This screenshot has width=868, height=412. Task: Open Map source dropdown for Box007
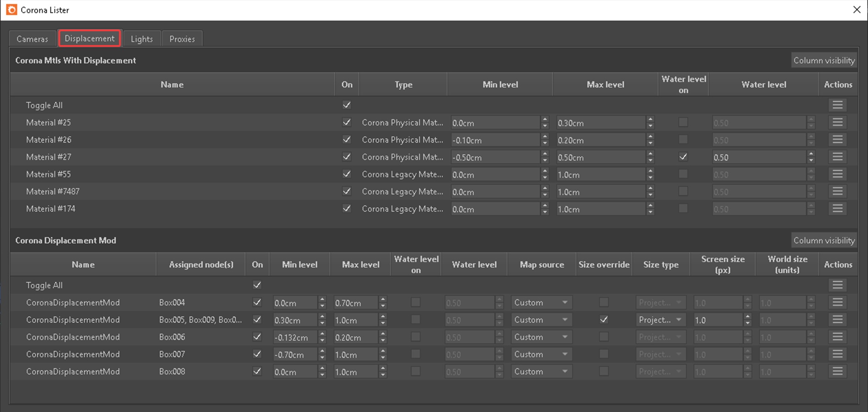[x=542, y=354]
